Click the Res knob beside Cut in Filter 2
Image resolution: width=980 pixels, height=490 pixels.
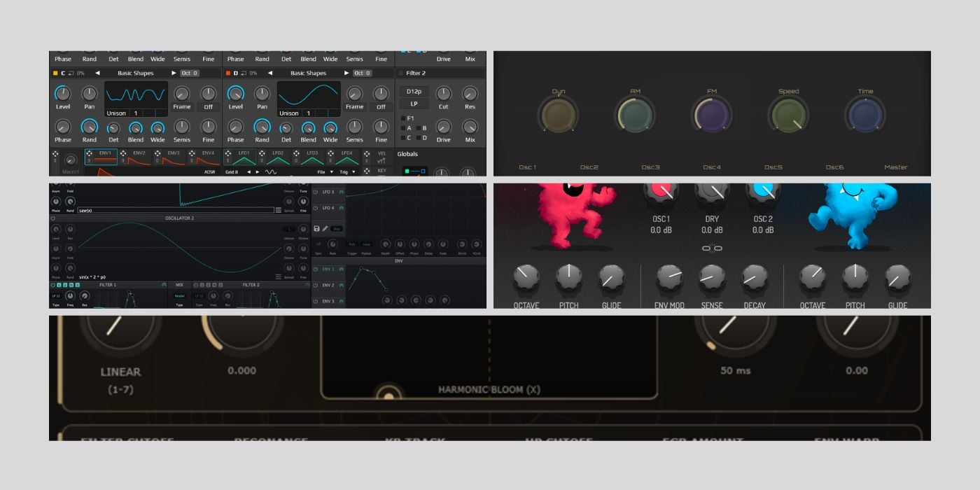pos(470,94)
